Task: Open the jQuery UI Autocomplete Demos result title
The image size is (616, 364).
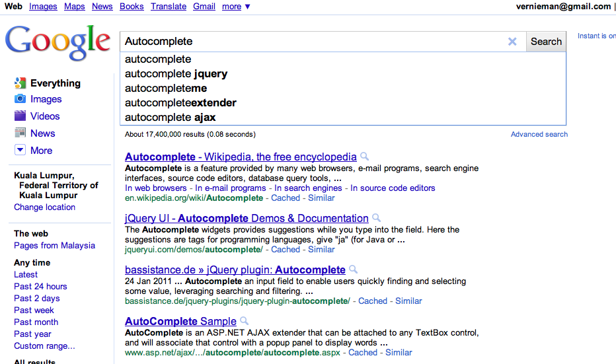Action: [247, 218]
